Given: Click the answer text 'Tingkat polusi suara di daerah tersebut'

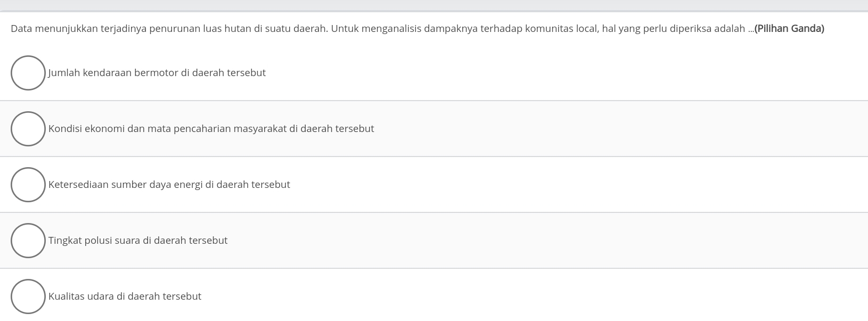Looking at the screenshot, I should [137, 241].
